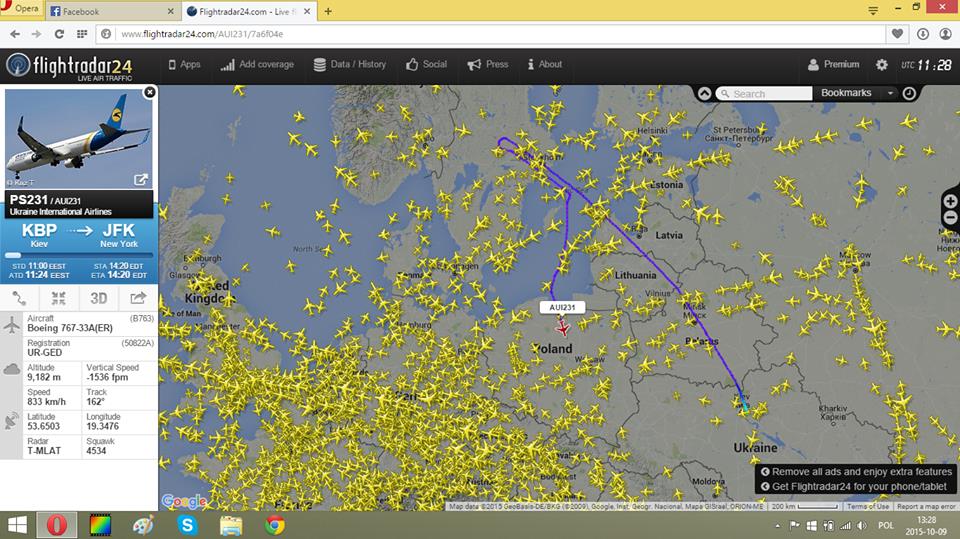Collapse the map toolbar up arrow
The width and height of the screenshot is (960, 539).
tap(705, 93)
